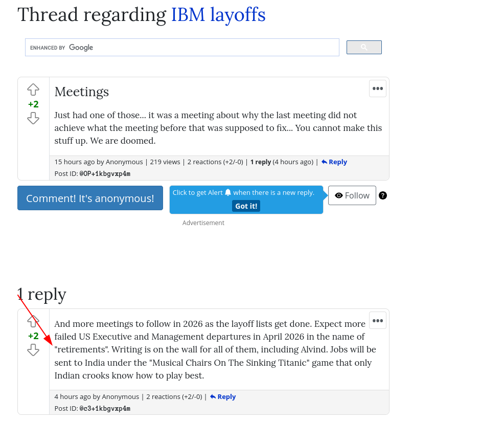Downvote the reply post
The image size is (504, 421).
pos(33,350)
